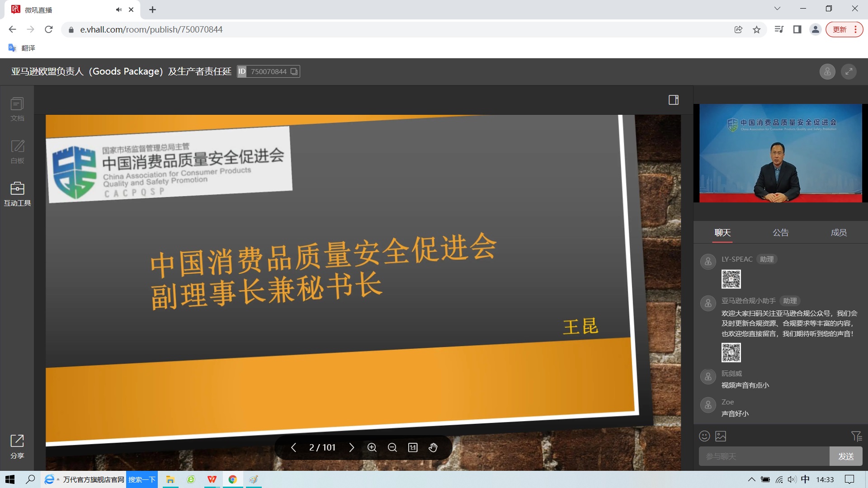Image resolution: width=868 pixels, height=488 pixels.
Task: Go to next slide
Action: coord(352,447)
